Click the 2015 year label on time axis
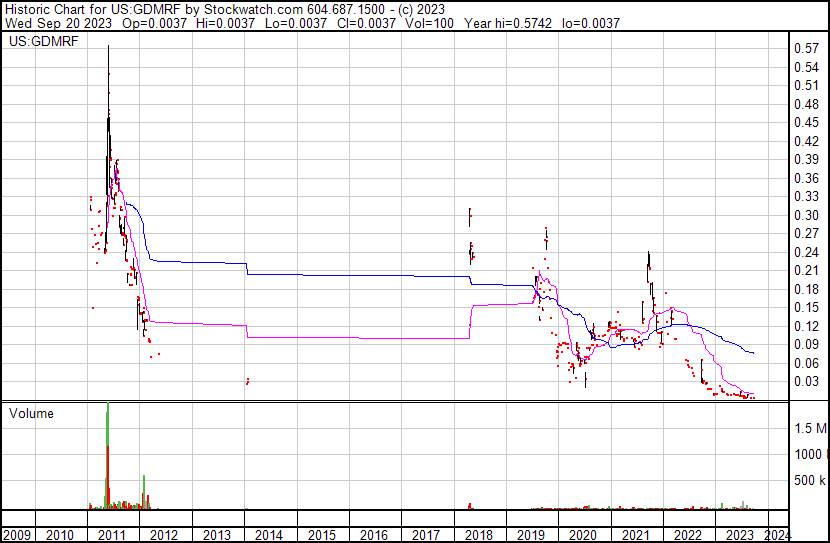 coord(322,535)
